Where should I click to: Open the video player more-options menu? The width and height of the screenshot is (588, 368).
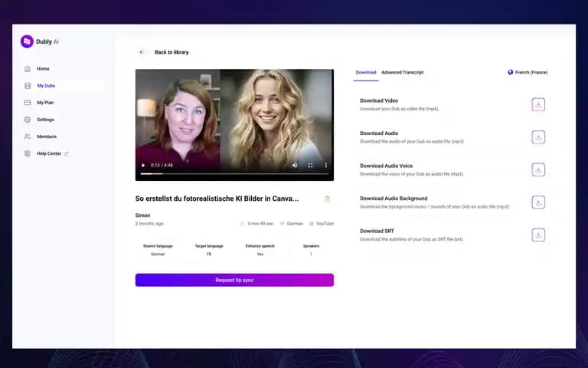tap(326, 166)
